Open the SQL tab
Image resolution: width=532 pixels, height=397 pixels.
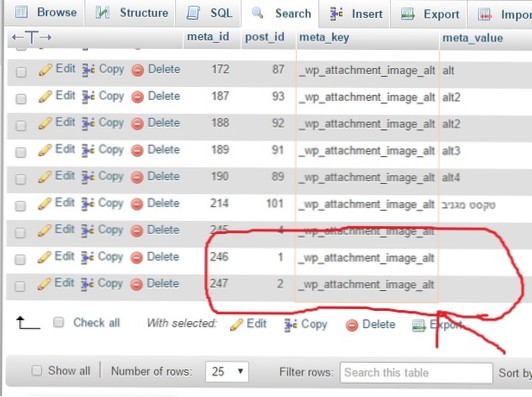pyautogui.click(x=209, y=13)
